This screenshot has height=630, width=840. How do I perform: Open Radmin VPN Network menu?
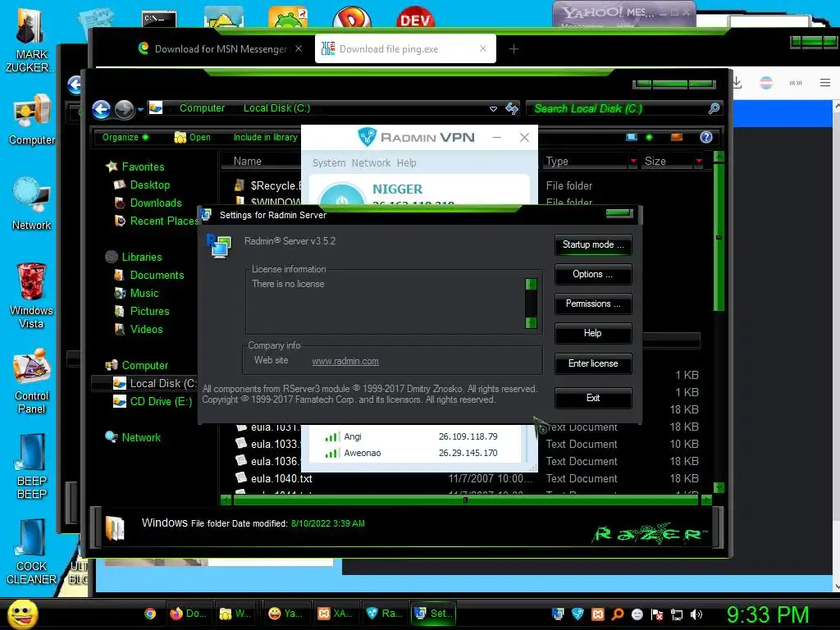[x=371, y=163]
